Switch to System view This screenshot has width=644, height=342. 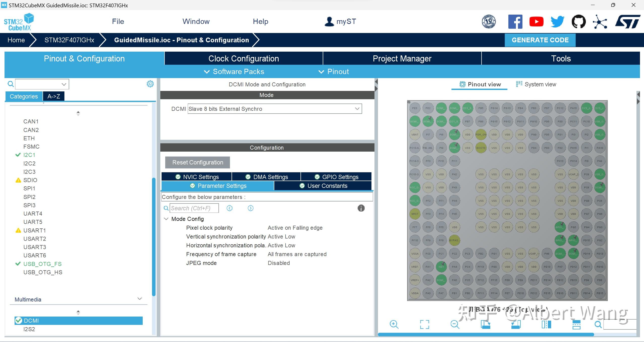pyautogui.click(x=536, y=84)
